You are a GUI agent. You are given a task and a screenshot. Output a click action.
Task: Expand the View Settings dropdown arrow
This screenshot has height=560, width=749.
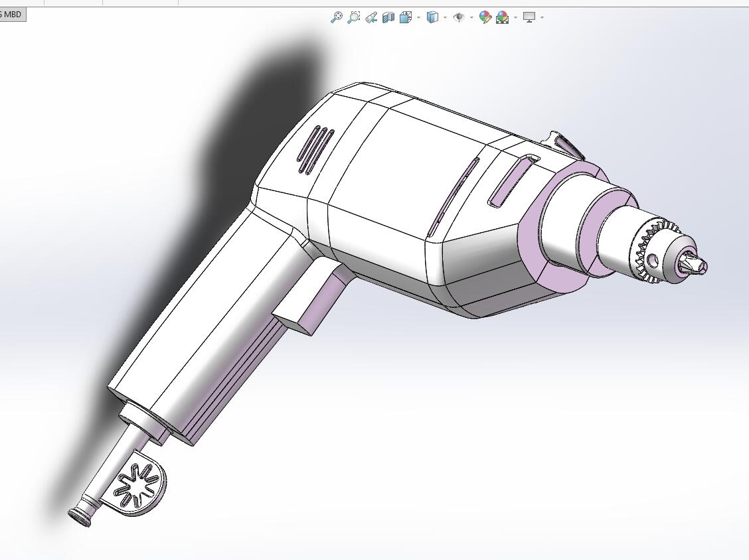(542, 18)
